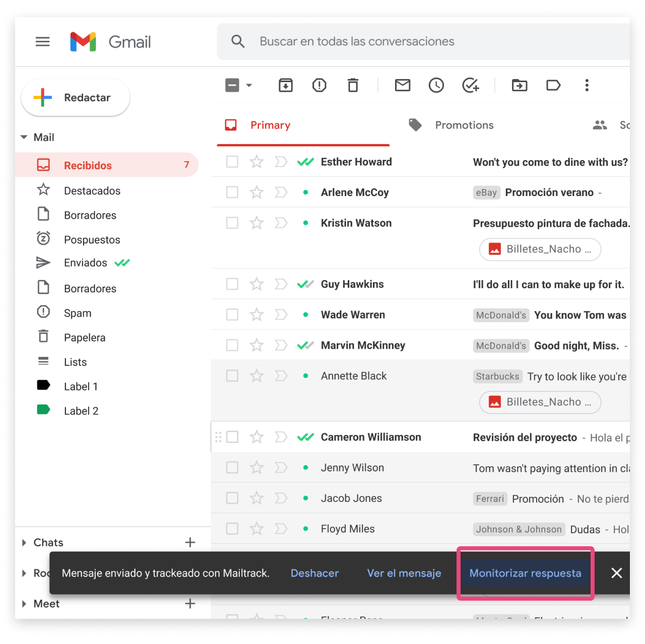Tick the checkbox for Esther Howard's email
Image resolution: width=645 pixels, height=644 pixels.
pyautogui.click(x=232, y=162)
